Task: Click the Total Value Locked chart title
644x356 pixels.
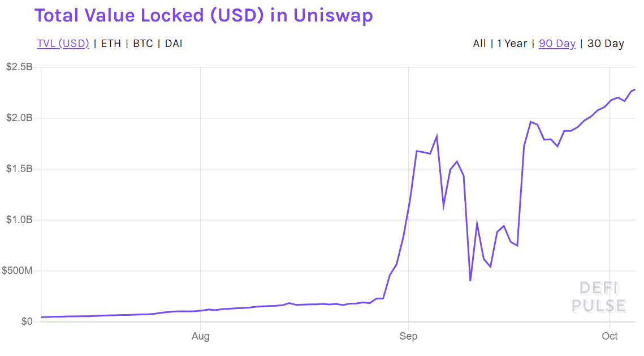Action: point(204,15)
